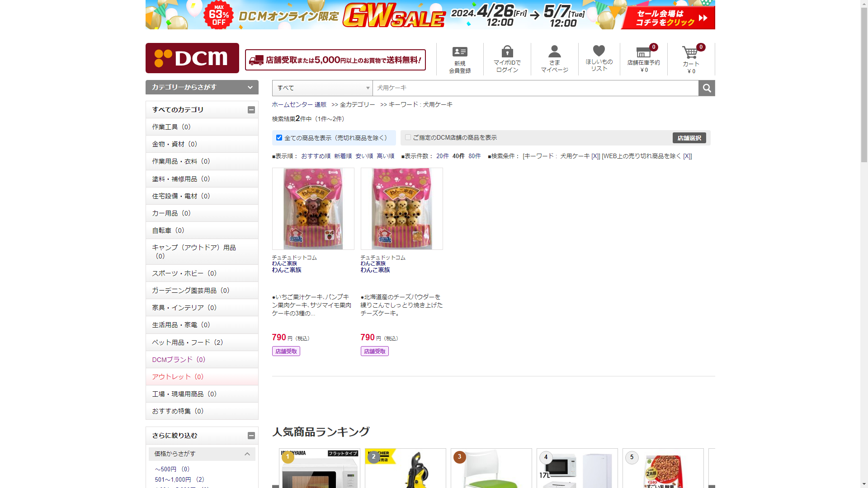Click the MyBo ID login lock icon
Viewport: 868px width, 488px height.
pyautogui.click(x=507, y=51)
